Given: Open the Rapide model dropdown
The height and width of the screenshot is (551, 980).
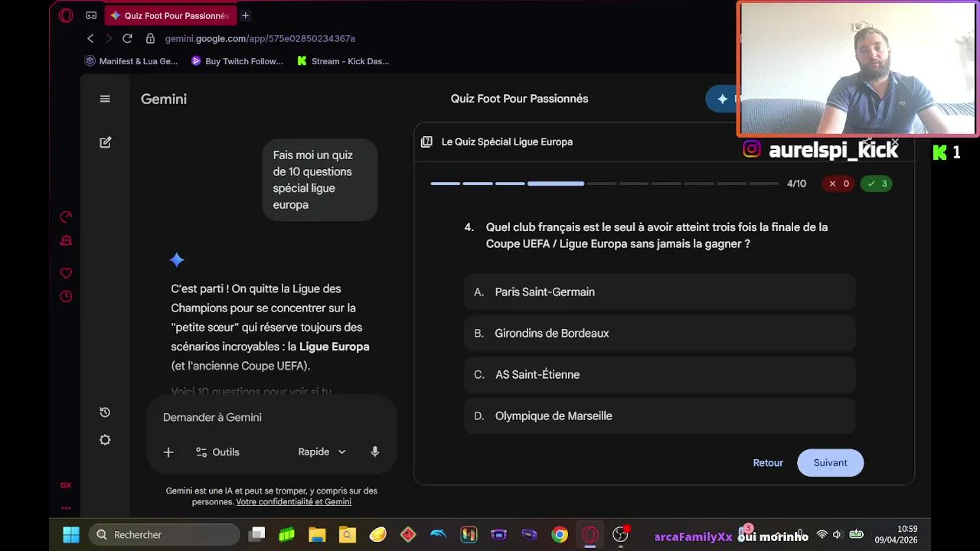Looking at the screenshot, I should click(322, 452).
